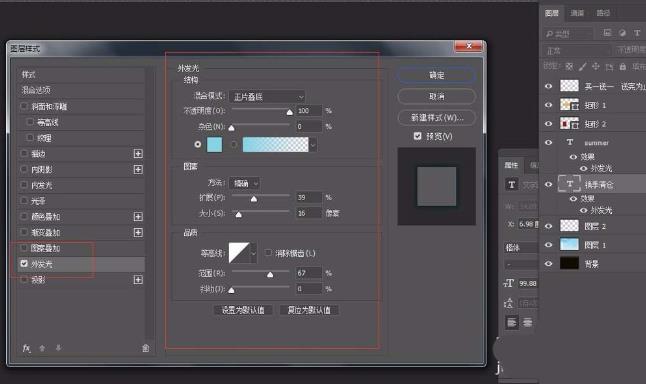Click the plus icon beside Color Overlay (颜色叠加)
The width and height of the screenshot is (646, 384).
pyautogui.click(x=138, y=217)
